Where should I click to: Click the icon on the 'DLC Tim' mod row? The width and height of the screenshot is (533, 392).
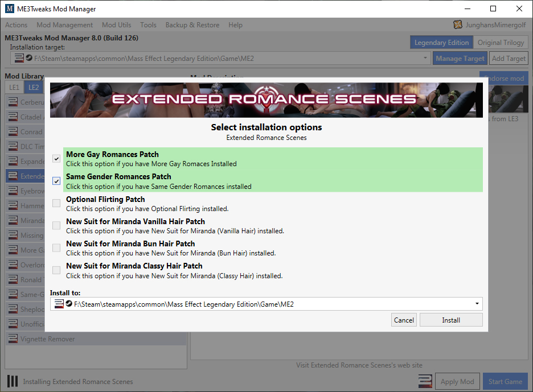(x=13, y=146)
